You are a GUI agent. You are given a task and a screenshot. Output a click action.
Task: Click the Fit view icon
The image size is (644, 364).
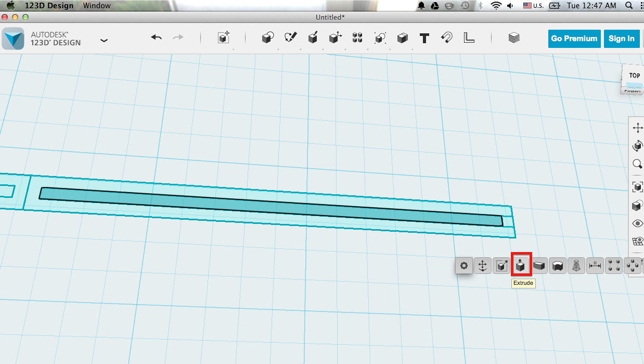click(637, 186)
